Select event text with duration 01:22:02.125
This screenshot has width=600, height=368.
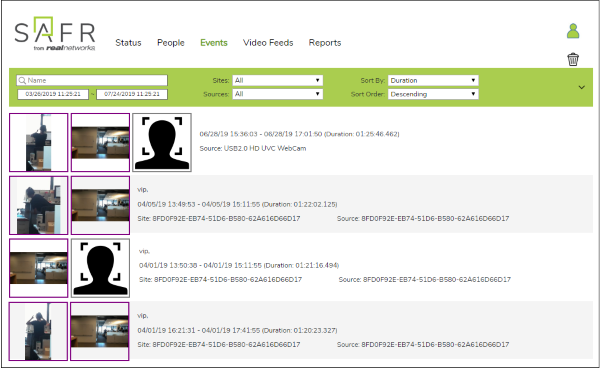(237, 205)
